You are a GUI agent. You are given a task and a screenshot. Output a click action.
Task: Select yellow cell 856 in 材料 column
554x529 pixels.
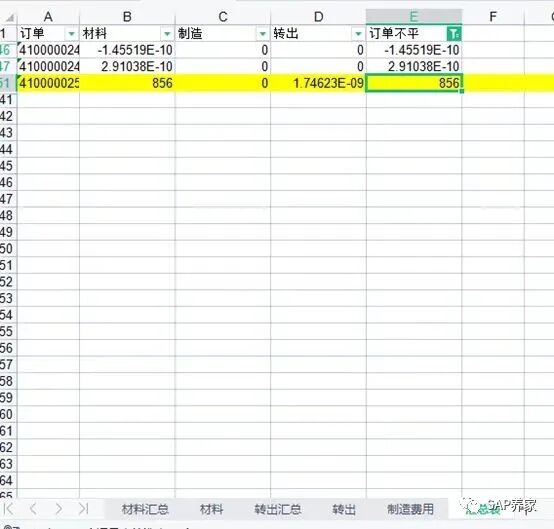tap(127, 83)
